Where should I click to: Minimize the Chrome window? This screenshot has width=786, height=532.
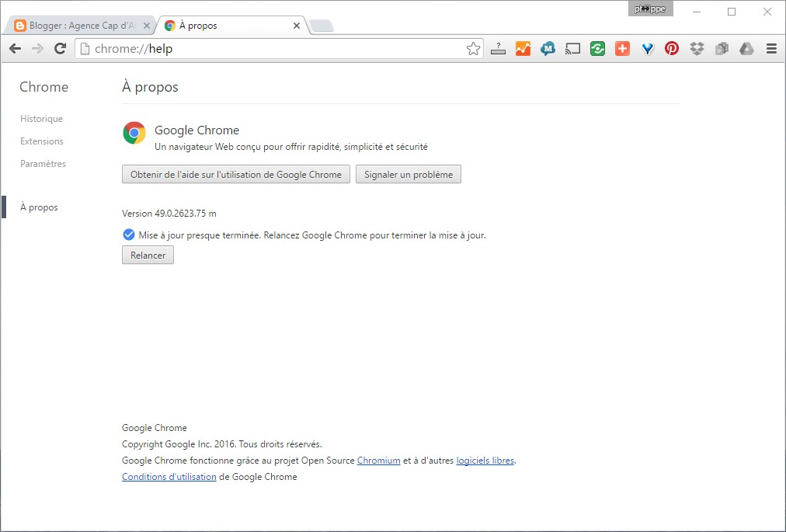(696, 12)
